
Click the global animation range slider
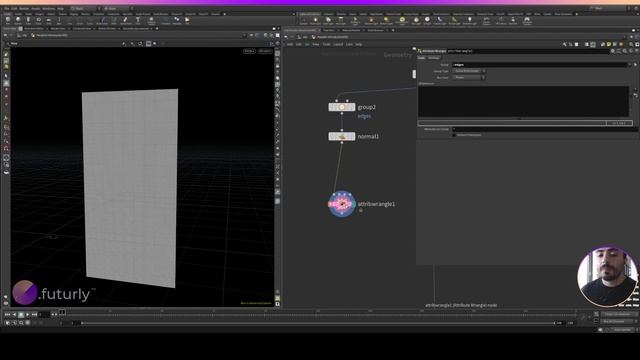click(318, 323)
